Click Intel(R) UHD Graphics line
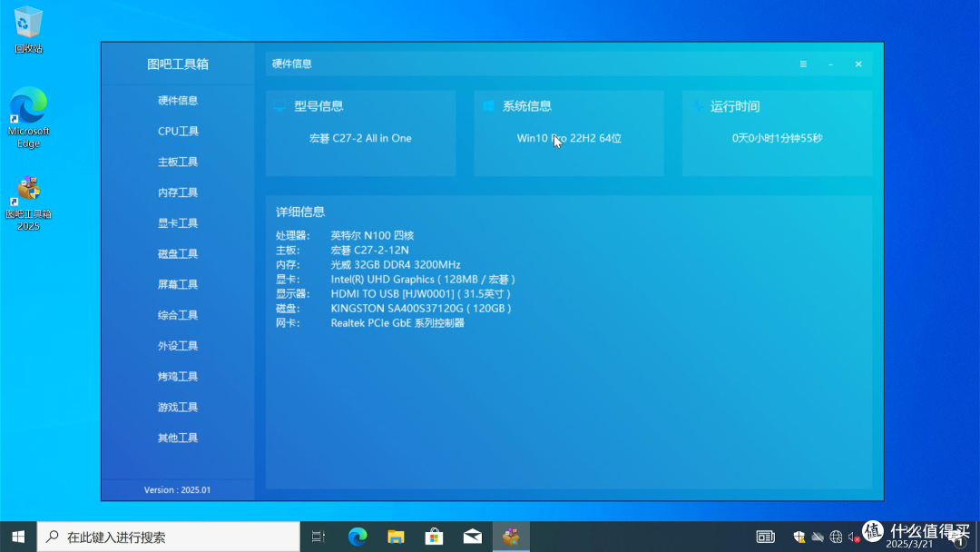Screen dimensions: 980x552 (x=423, y=280)
